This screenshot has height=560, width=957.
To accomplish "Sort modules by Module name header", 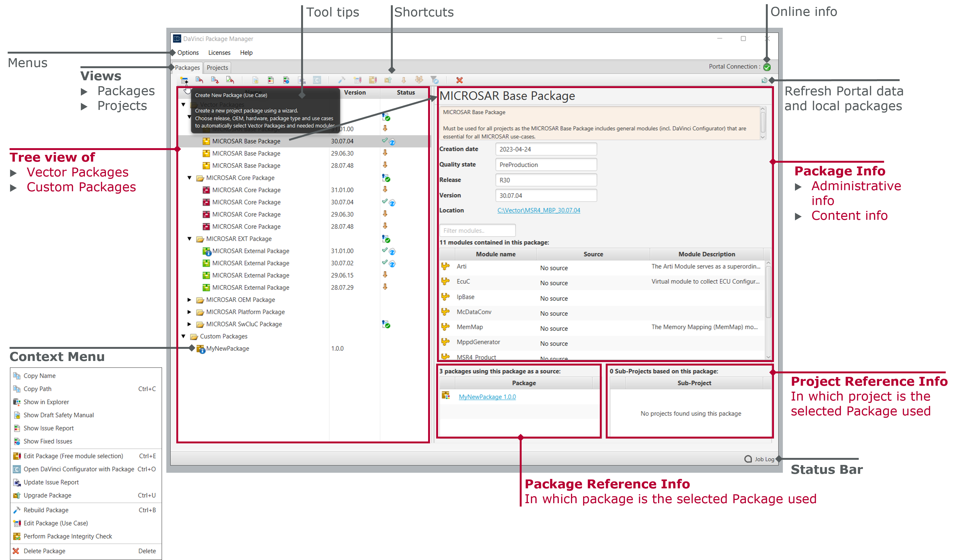I will 495,254.
